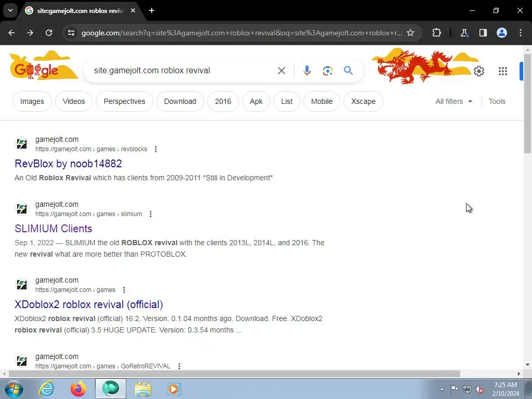Launch Firefox from the taskbar
Screen dimensions: 532x399
pyautogui.click(x=78, y=389)
